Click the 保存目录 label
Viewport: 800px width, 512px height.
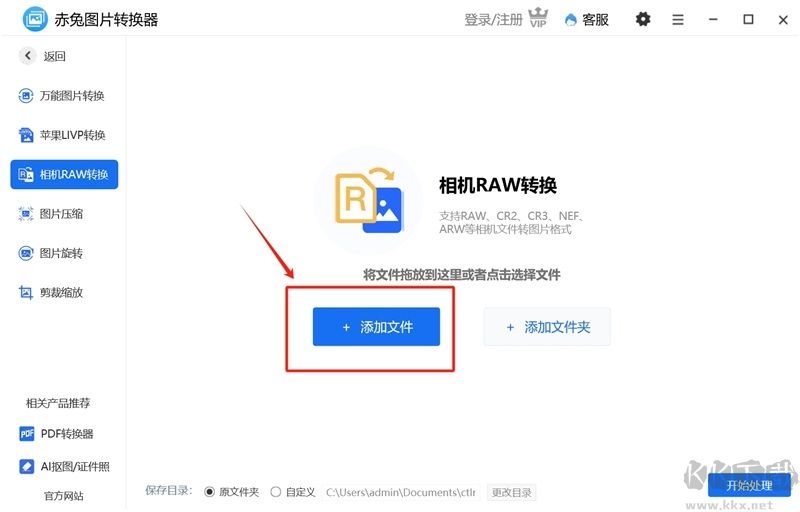[169, 491]
